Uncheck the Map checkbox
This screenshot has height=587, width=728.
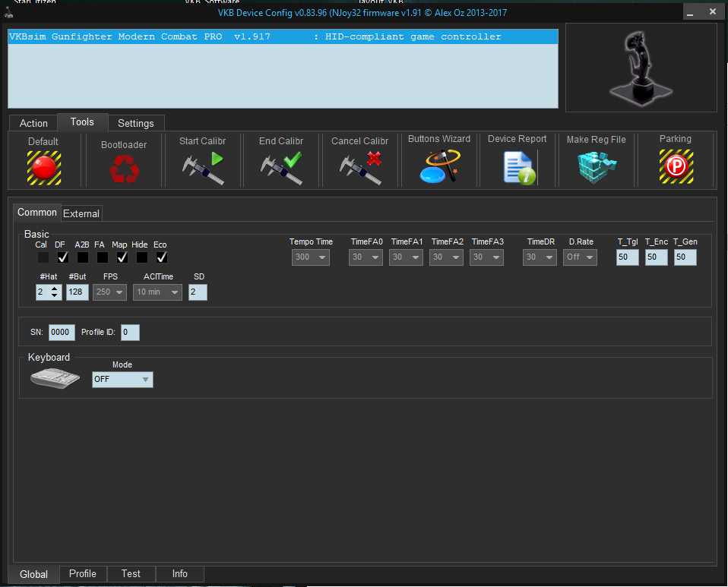(122, 257)
